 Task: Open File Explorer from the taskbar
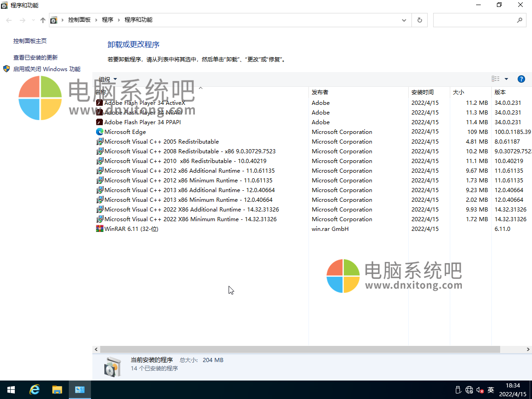(57, 389)
